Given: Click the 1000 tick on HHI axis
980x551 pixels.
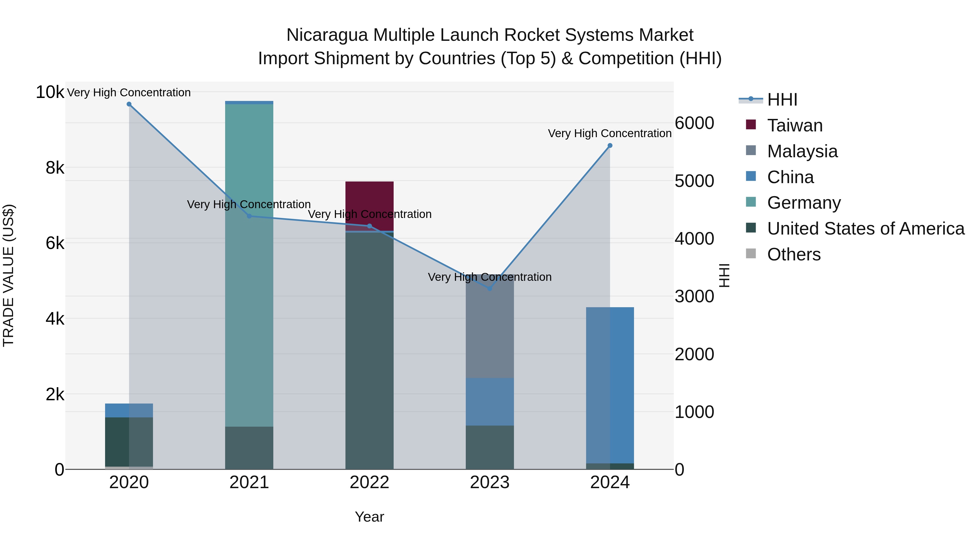Looking at the screenshot, I should click(694, 412).
